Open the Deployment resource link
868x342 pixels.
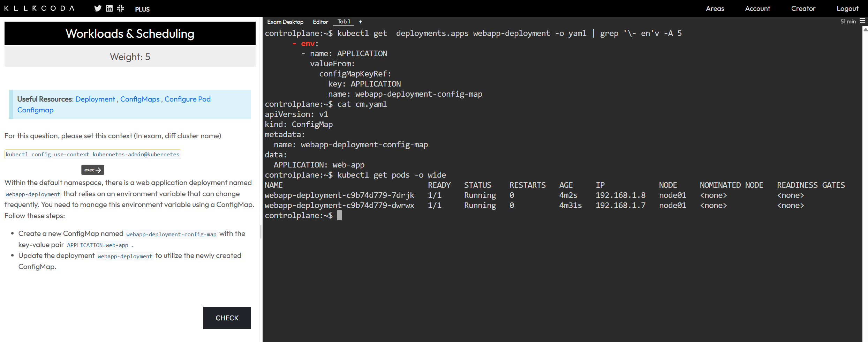coord(95,99)
